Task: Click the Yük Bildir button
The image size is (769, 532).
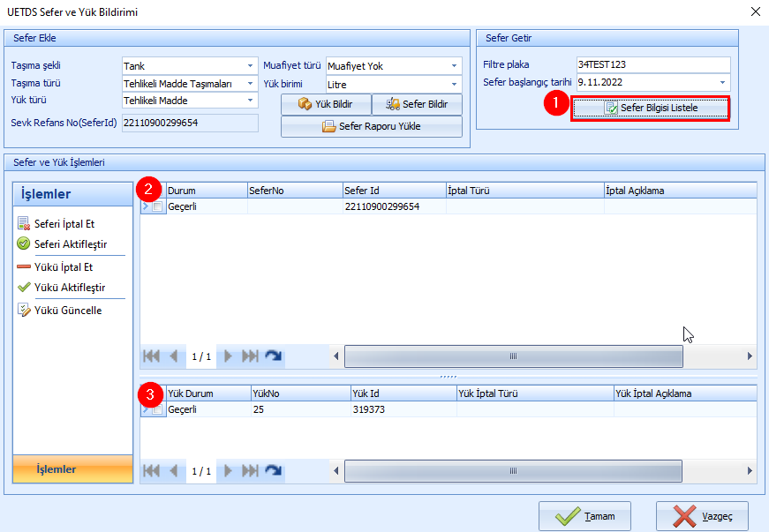Action: coord(326,104)
